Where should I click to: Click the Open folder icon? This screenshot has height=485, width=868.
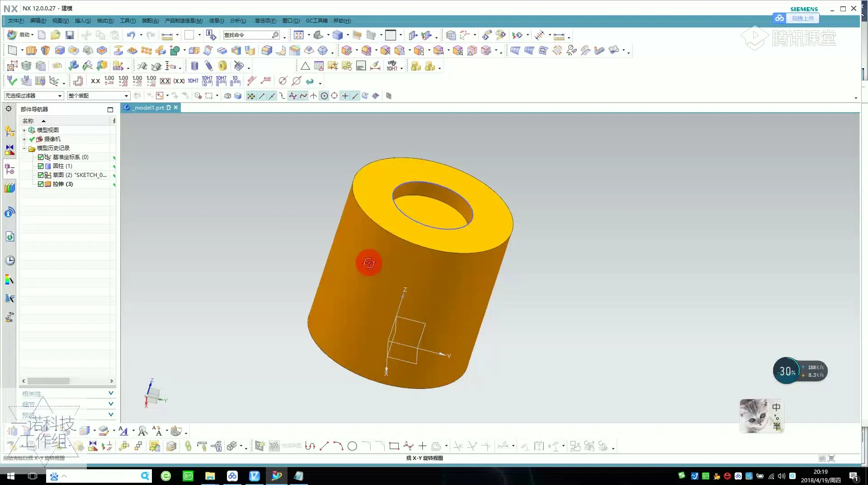(x=55, y=35)
